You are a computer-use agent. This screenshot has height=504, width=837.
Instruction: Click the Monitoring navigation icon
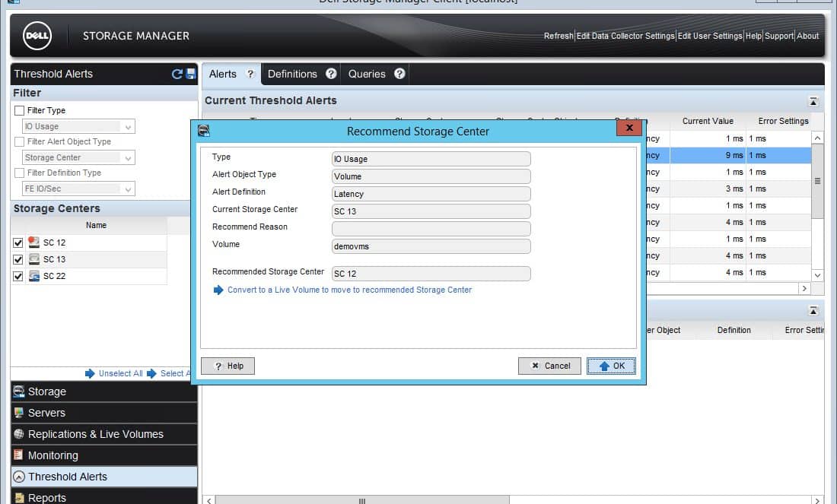[x=19, y=455]
